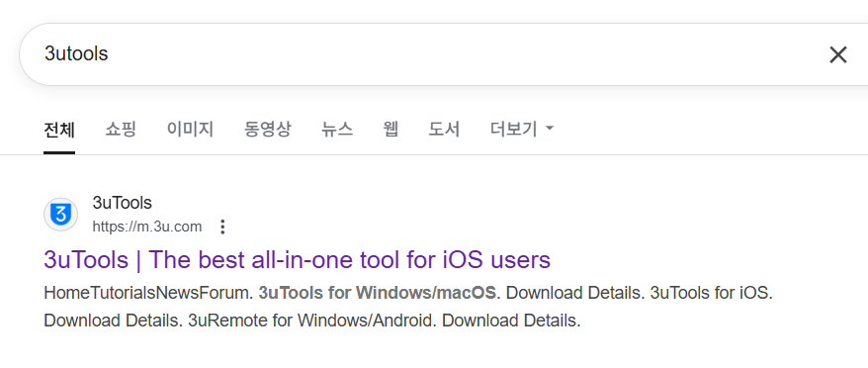Switch to the 웹 tab
The height and width of the screenshot is (368, 868).
click(391, 130)
